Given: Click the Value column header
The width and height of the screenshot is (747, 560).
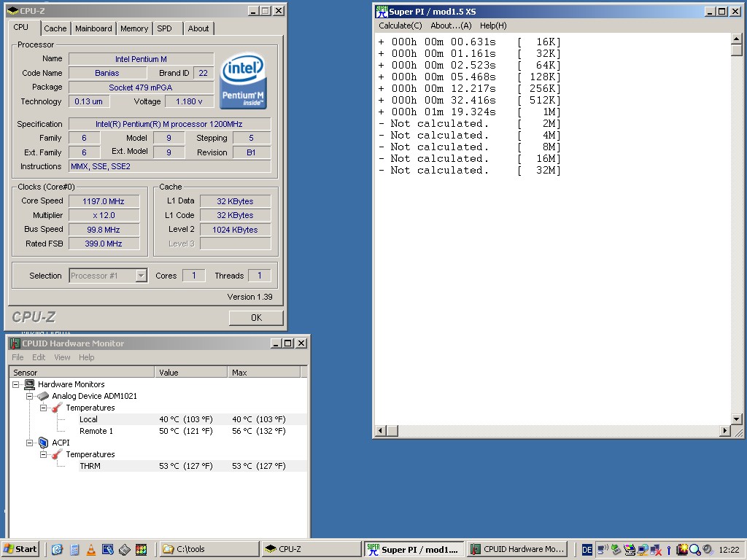Looking at the screenshot, I should (191, 373).
